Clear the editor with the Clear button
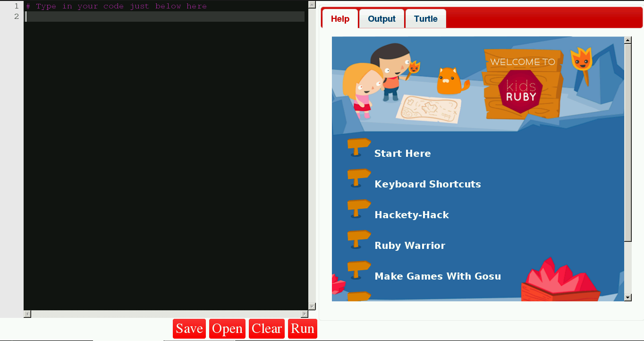This screenshot has width=644, height=341. click(x=267, y=329)
